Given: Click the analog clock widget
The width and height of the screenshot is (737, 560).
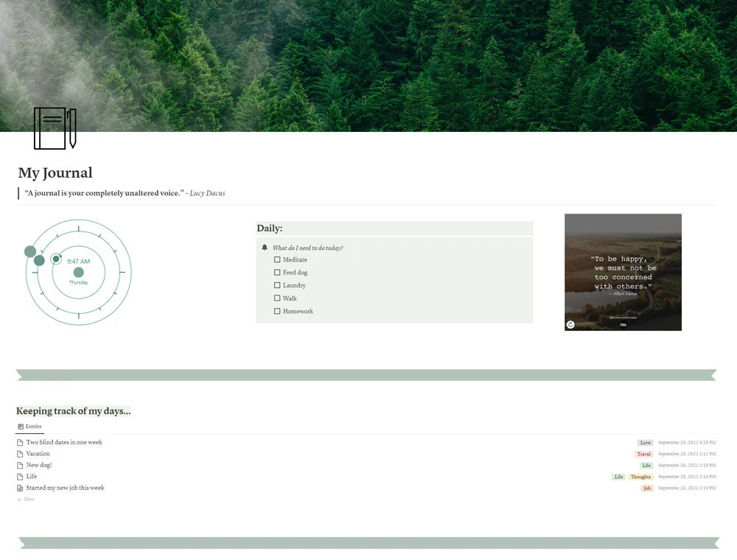Looking at the screenshot, I should click(78, 272).
